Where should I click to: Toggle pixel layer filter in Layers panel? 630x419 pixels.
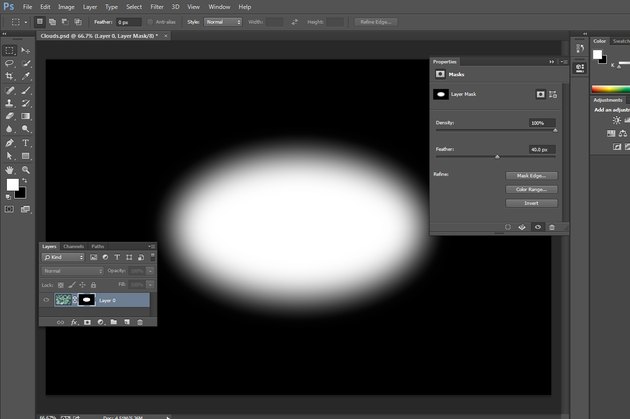pos(94,257)
